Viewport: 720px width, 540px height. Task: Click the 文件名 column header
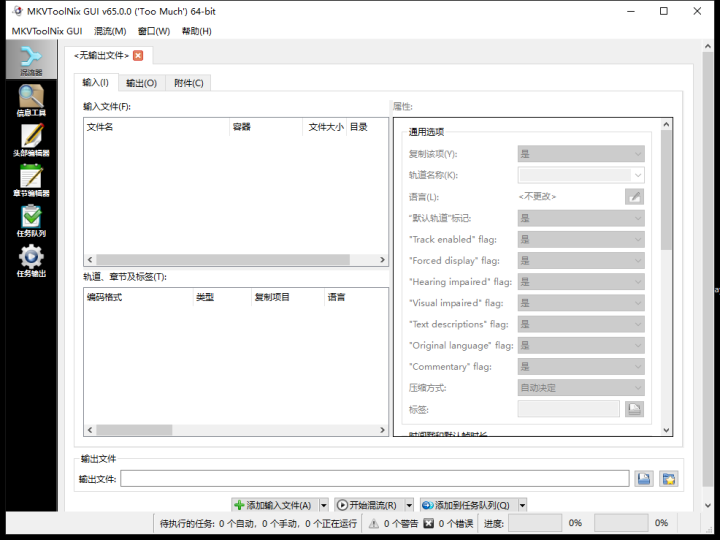[156, 127]
